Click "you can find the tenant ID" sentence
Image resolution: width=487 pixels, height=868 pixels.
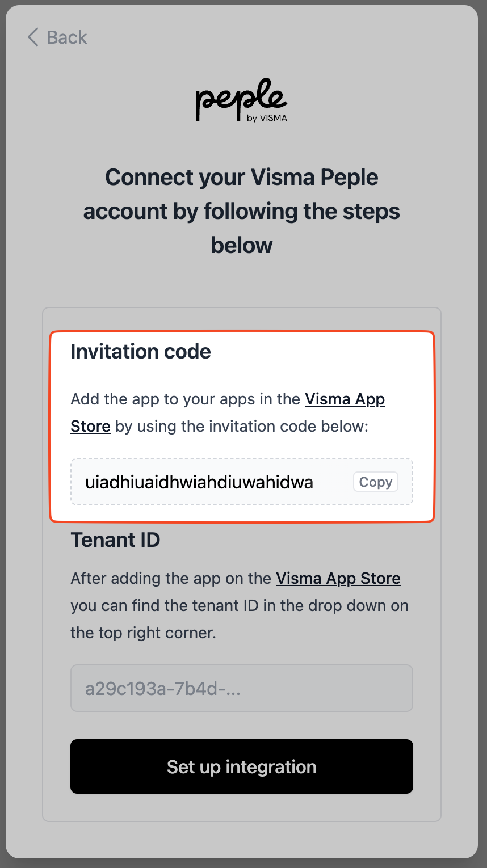(240, 605)
